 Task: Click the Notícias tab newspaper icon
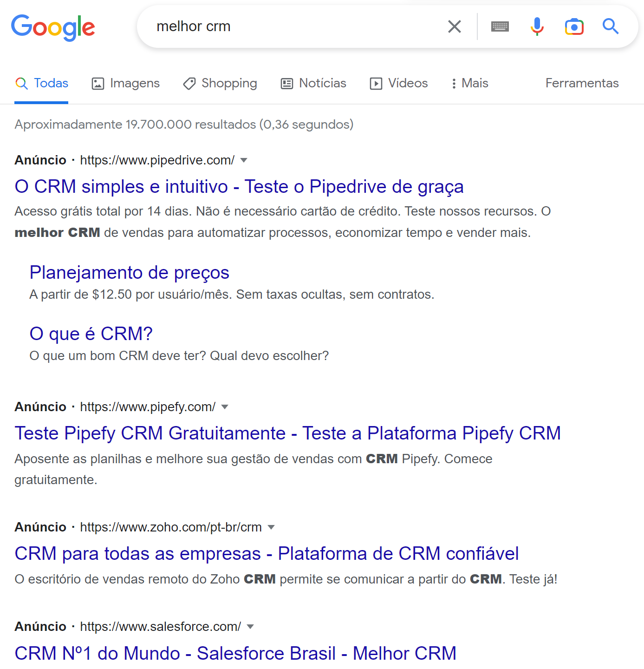point(287,84)
